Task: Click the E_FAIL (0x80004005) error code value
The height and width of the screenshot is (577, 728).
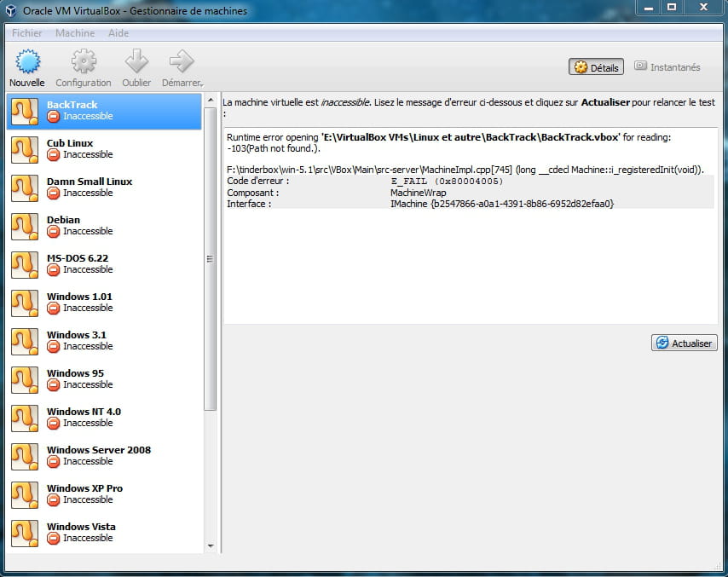Action: (447, 182)
